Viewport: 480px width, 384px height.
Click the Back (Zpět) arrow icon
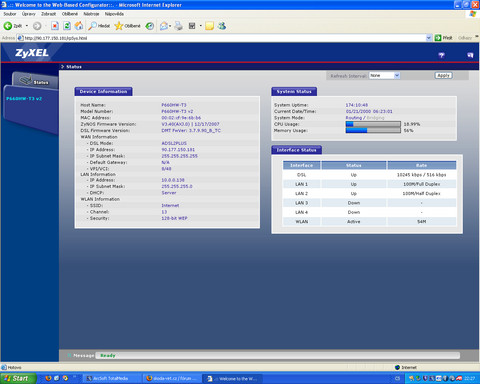(x=8, y=26)
